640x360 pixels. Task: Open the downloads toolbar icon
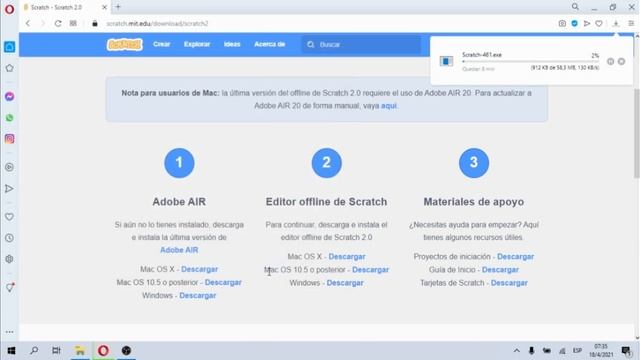click(x=616, y=24)
